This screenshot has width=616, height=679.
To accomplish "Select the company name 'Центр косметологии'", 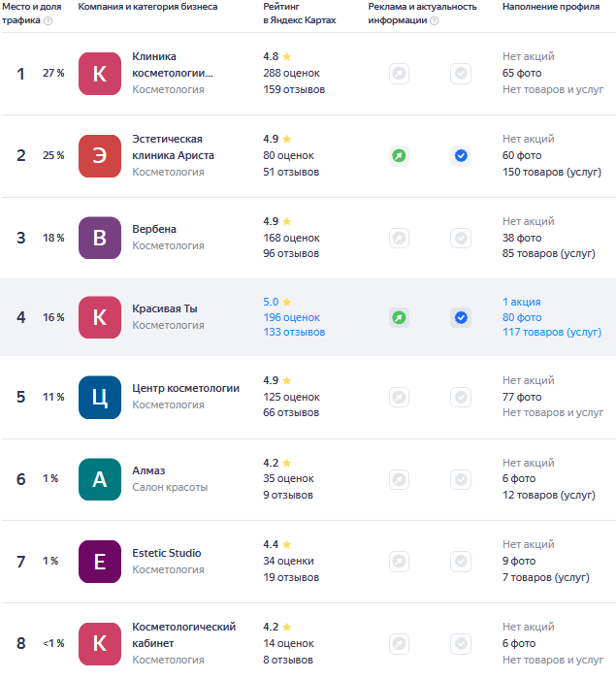I will coord(186,388).
